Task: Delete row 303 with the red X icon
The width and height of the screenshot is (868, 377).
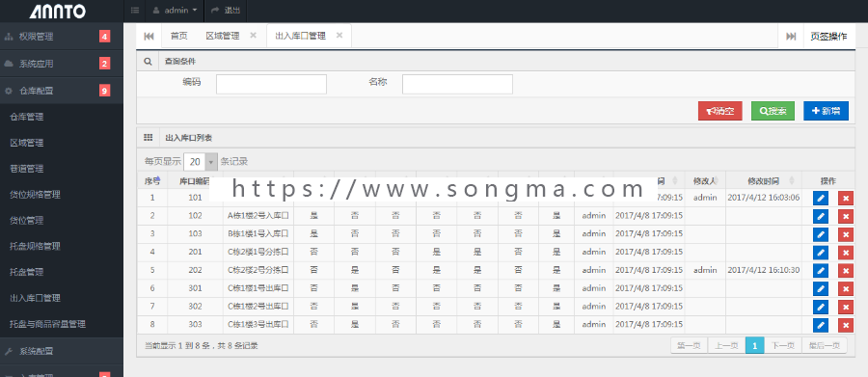Action: (845, 326)
